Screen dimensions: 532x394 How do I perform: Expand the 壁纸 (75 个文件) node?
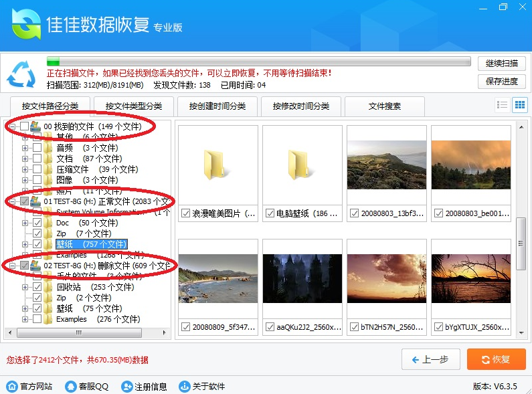pyautogui.click(x=25, y=308)
